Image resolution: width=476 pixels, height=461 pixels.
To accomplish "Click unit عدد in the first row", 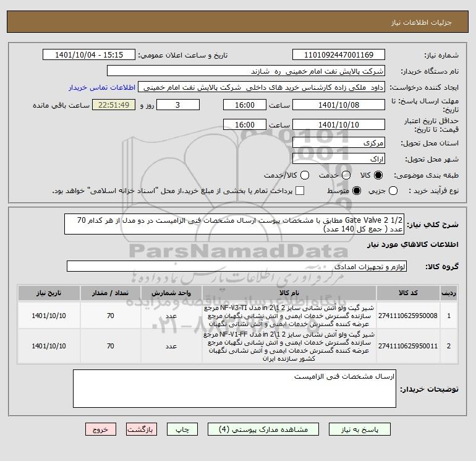I will point(171,316).
